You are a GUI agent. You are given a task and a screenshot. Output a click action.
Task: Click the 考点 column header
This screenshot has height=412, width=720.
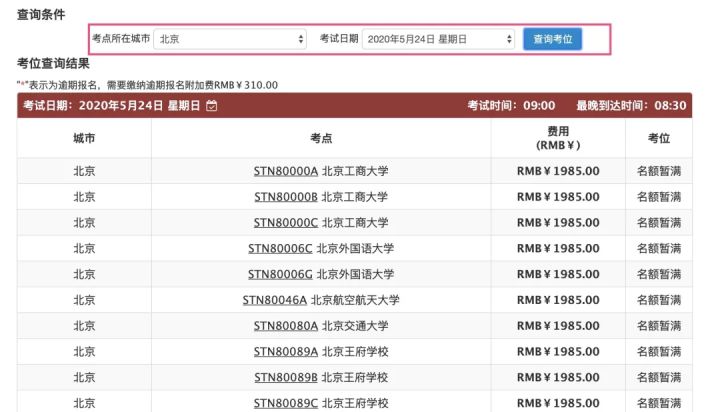point(321,138)
